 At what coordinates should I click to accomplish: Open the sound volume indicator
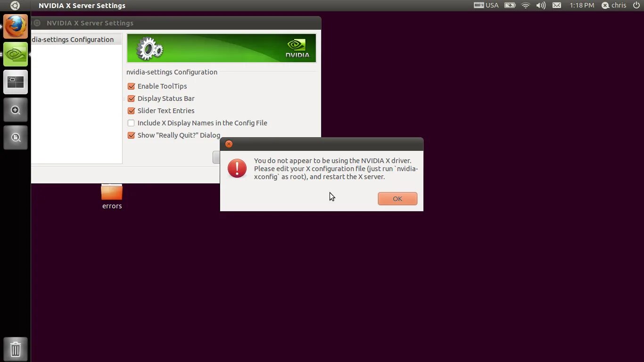[541, 6]
